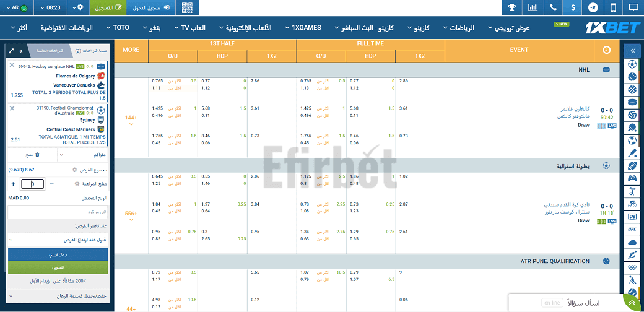The height and width of the screenshot is (312, 644).
Task: Choose the ice hockey puck sidebar icon
Action: (632, 102)
